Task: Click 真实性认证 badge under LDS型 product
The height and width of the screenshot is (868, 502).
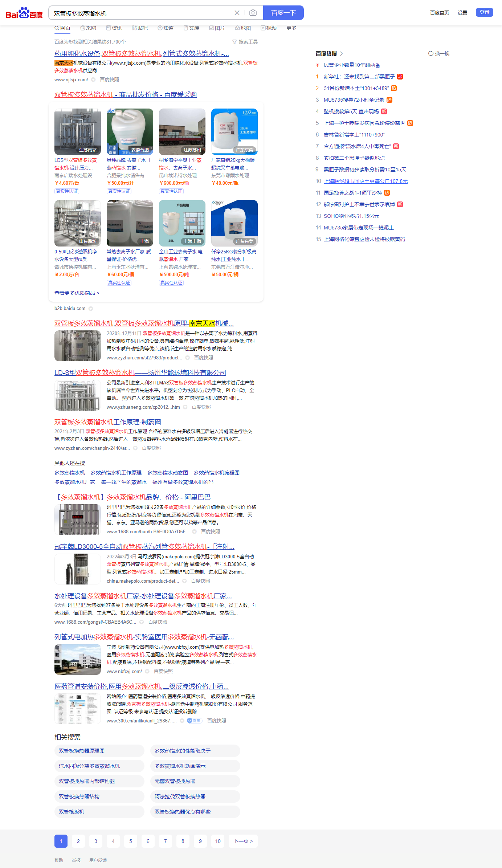Action: [x=67, y=191]
